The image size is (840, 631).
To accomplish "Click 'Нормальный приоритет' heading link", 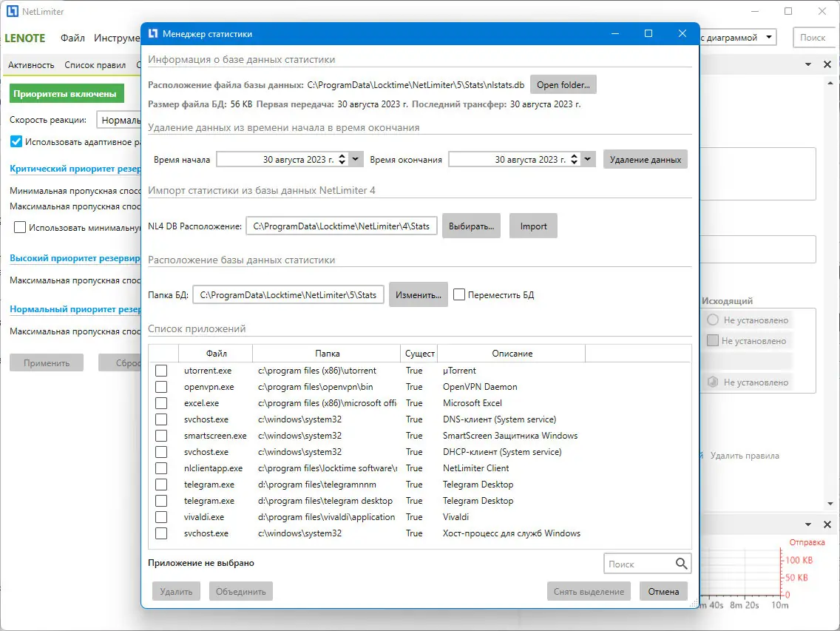I will [75, 308].
